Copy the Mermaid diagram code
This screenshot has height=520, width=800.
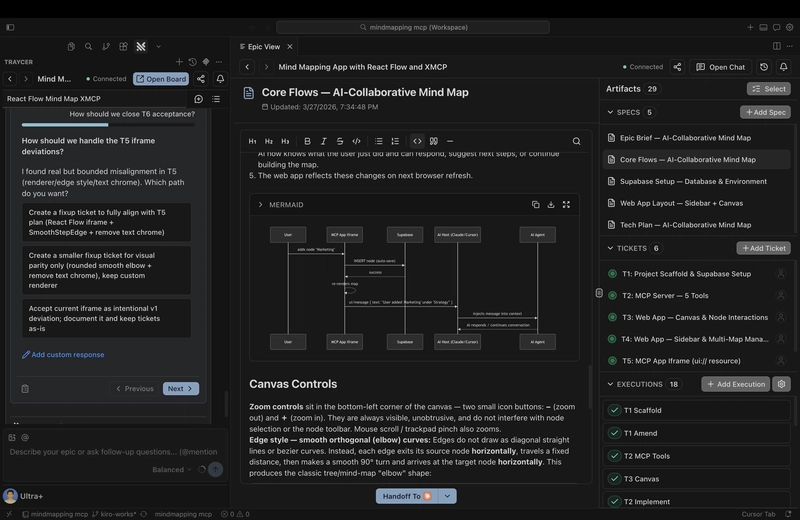(535, 205)
